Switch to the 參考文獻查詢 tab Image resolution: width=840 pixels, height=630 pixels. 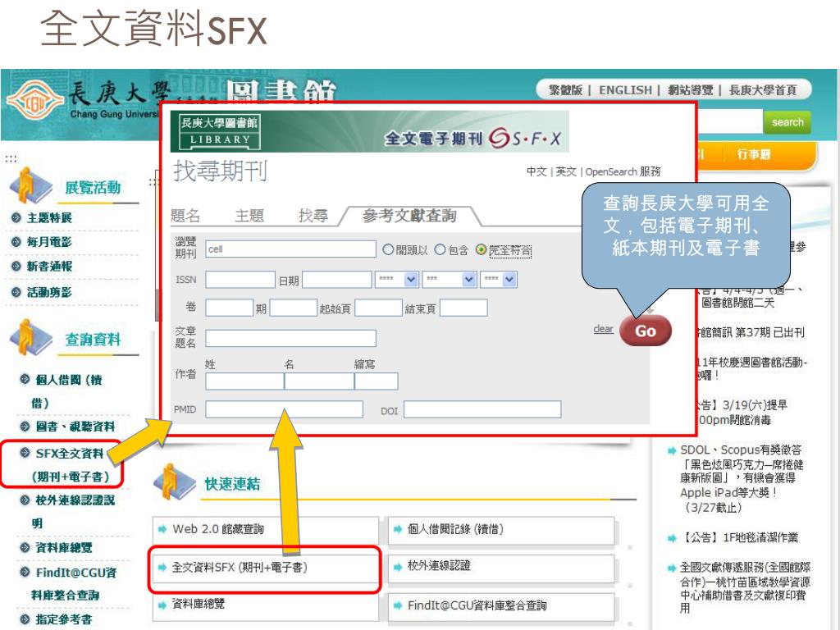click(x=410, y=216)
